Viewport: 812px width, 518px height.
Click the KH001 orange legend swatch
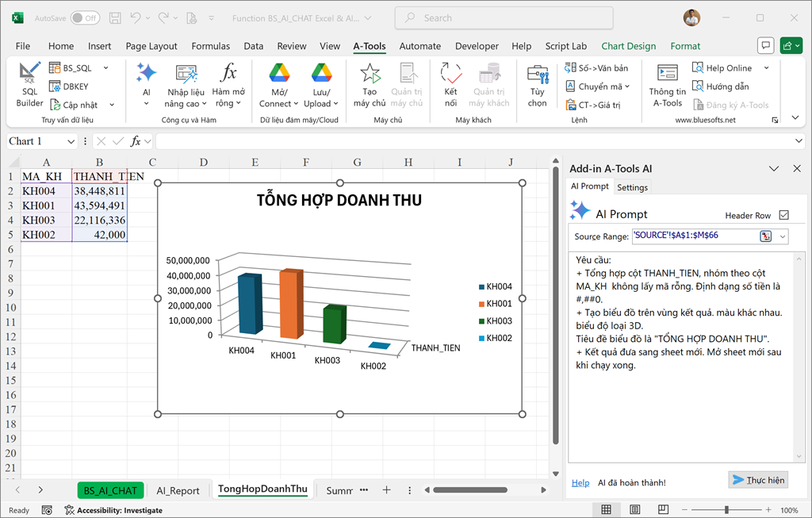pyautogui.click(x=481, y=304)
